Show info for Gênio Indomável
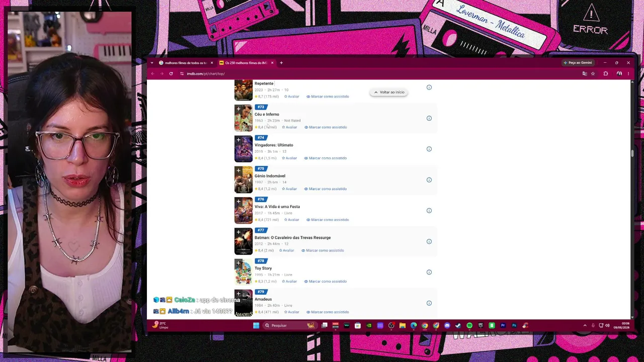The width and height of the screenshot is (644, 362). (x=429, y=179)
